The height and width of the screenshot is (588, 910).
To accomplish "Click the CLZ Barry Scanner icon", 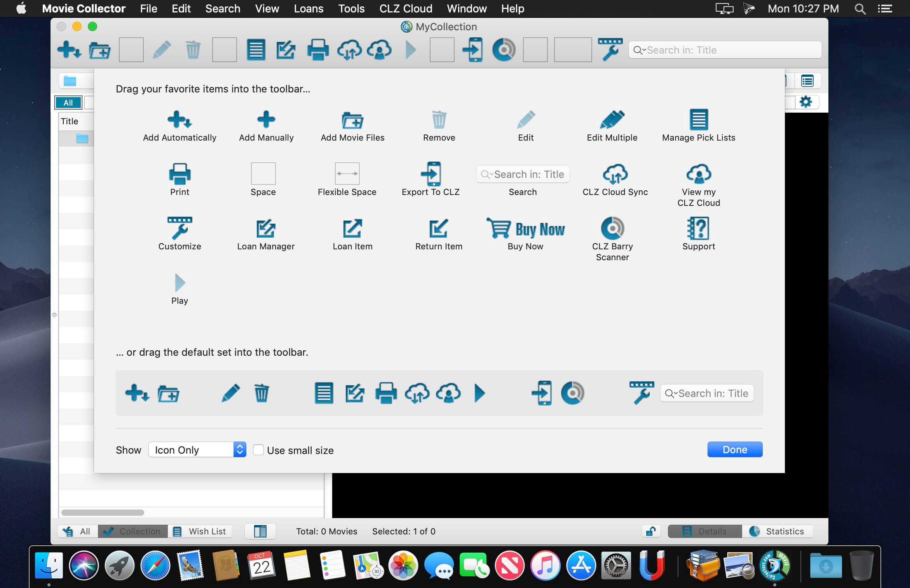I will (612, 228).
